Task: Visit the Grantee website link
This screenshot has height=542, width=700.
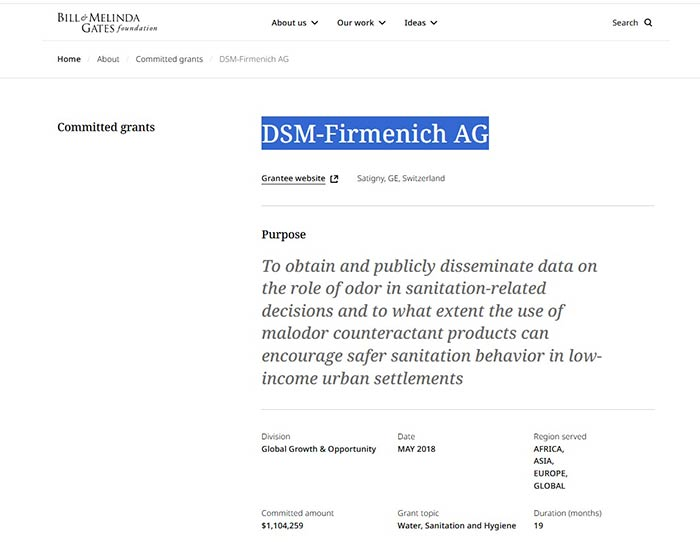Action: pos(293,179)
